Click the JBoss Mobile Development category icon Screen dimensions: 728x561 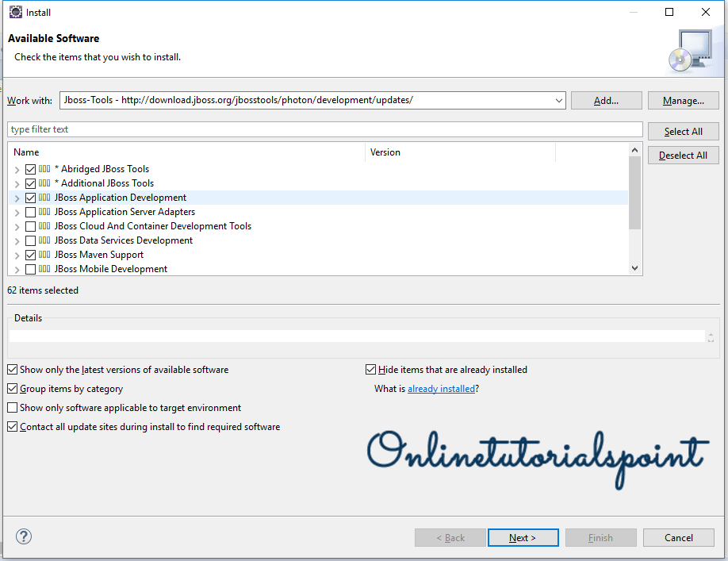click(x=45, y=268)
